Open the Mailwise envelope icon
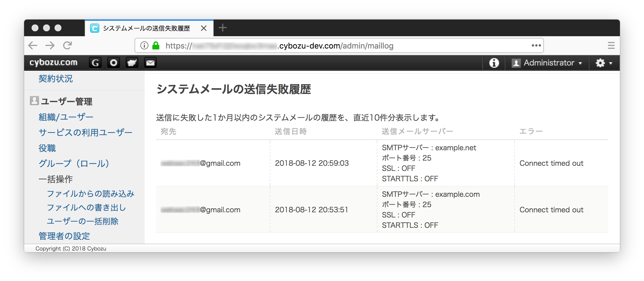644x281 pixels. 150,63
